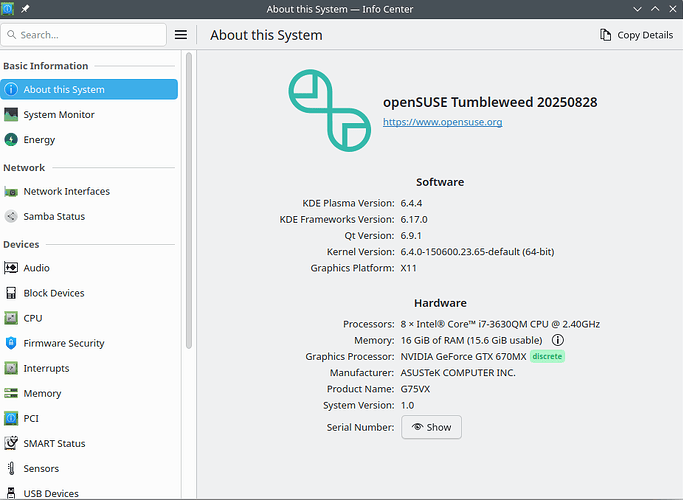
Task: Select the SMART Status entry
Action: click(54, 443)
